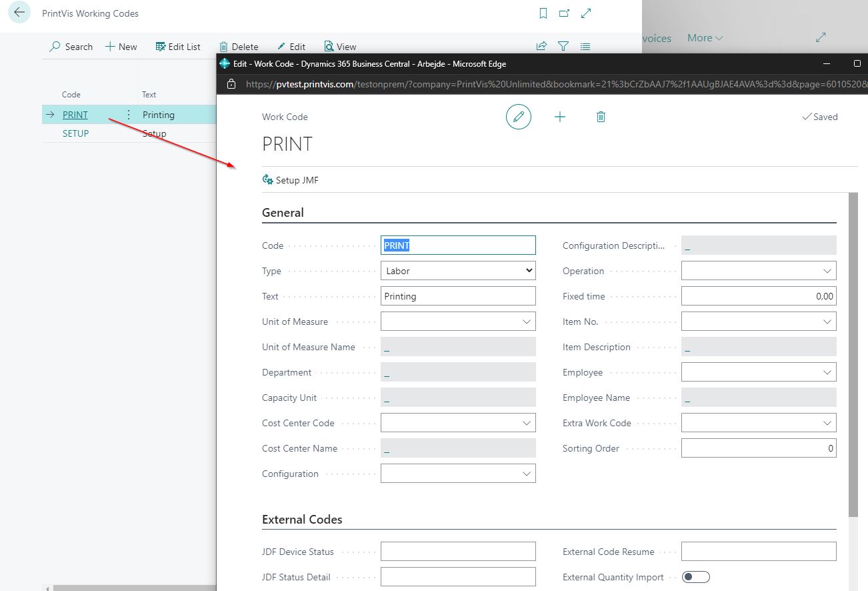Delete work code using trash icon
The image size is (868, 591).
pyautogui.click(x=601, y=117)
